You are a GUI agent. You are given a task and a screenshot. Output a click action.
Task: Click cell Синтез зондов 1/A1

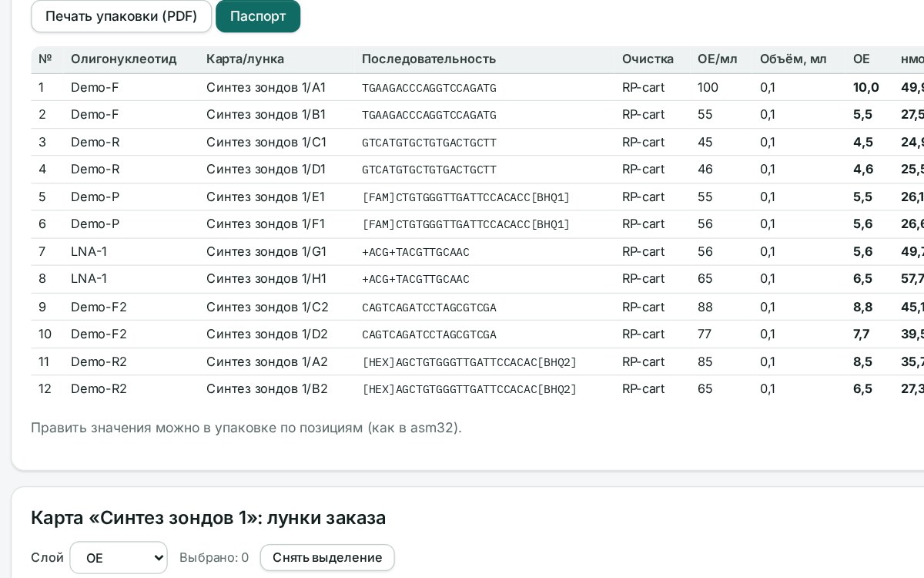[x=266, y=87]
